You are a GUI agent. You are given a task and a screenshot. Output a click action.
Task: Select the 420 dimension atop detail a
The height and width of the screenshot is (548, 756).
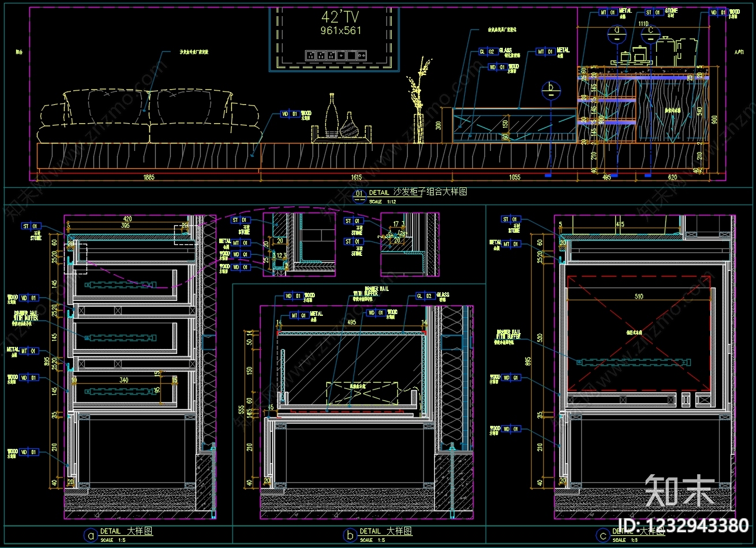click(127, 218)
